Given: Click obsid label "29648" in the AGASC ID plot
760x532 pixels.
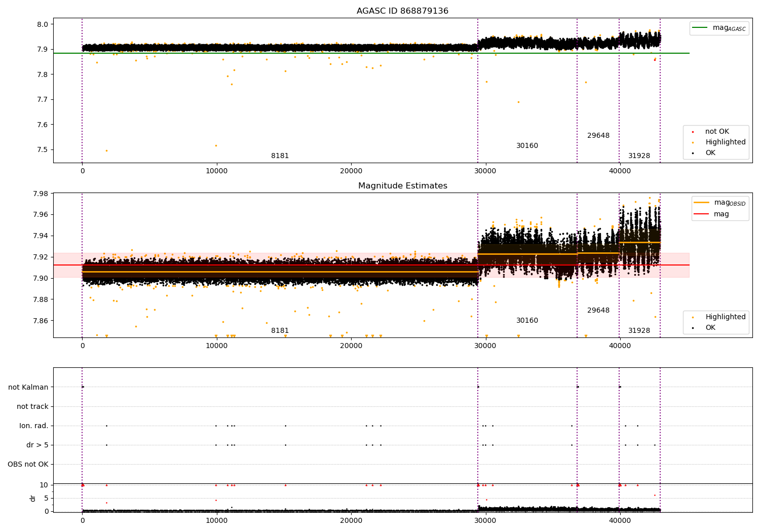Looking at the screenshot, I should pyautogui.click(x=598, y=136).
